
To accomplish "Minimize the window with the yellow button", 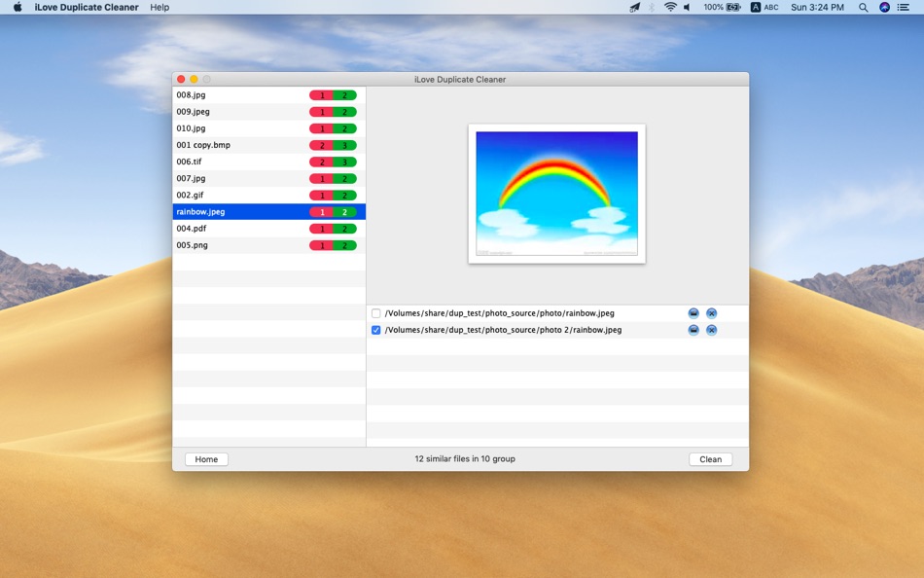I will tap(194, 79).
